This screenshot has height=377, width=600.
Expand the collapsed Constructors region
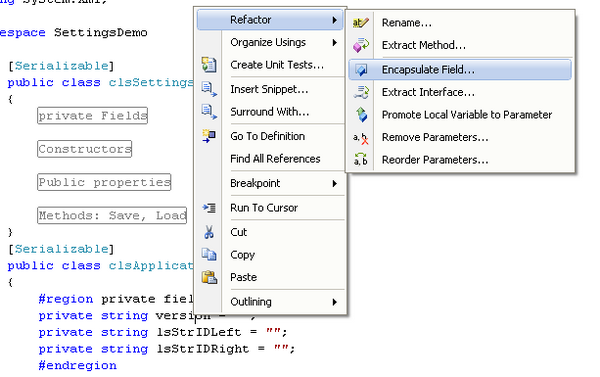[x=85, y=149]
